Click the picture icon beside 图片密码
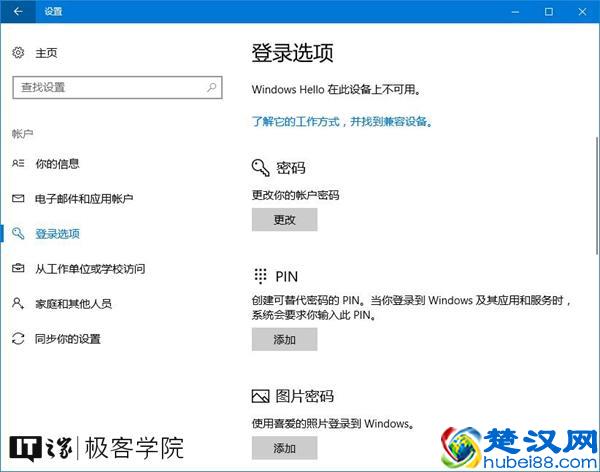This screenshot has height=472, width=600. (261, 396)
